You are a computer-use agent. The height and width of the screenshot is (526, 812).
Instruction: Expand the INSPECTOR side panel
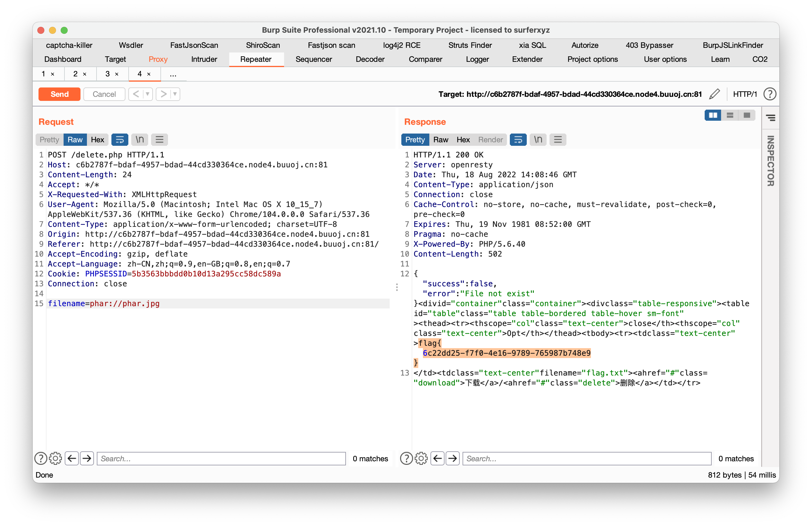tap(770, 160)
